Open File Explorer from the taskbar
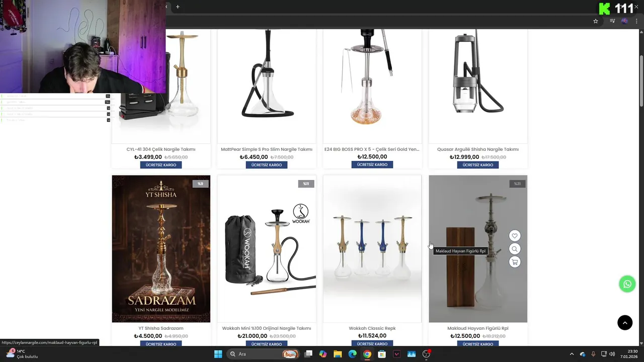The width and height of the screenshot is (644, 362). (338, 354)
